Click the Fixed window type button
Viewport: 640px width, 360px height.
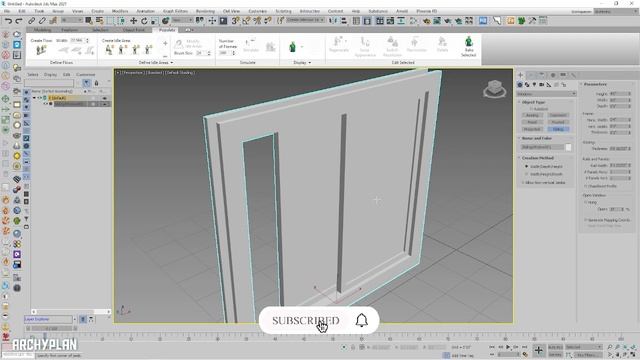tap(532, 122)
